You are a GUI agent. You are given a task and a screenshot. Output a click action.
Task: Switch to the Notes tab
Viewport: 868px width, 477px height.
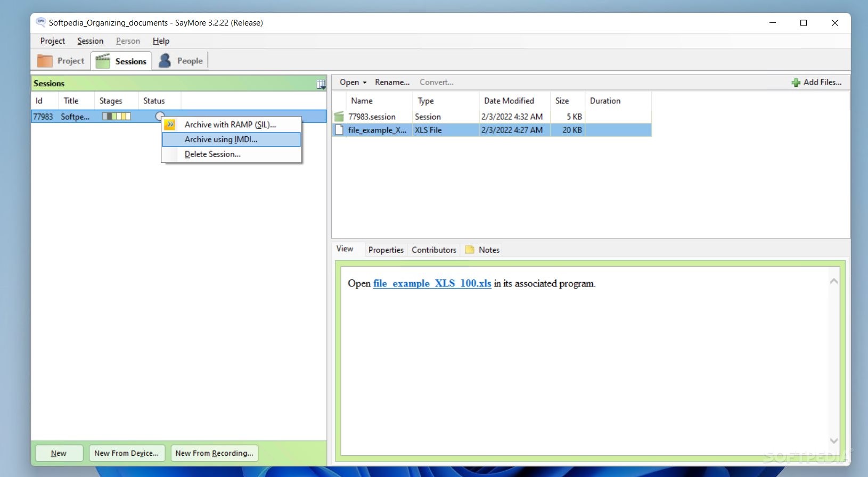pyautogui.click(x=482, y=250)
